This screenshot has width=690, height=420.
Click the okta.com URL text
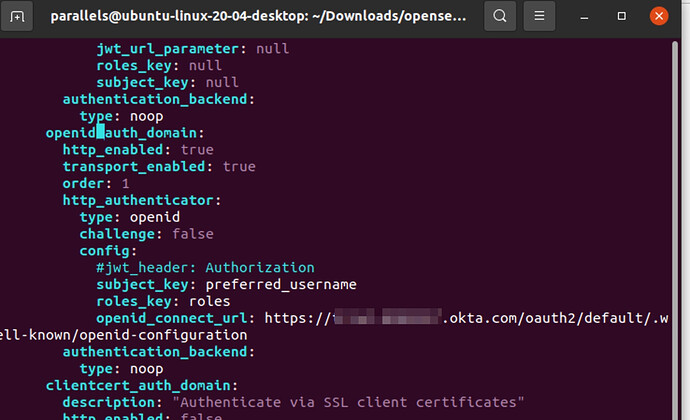(x=466, y=318)
